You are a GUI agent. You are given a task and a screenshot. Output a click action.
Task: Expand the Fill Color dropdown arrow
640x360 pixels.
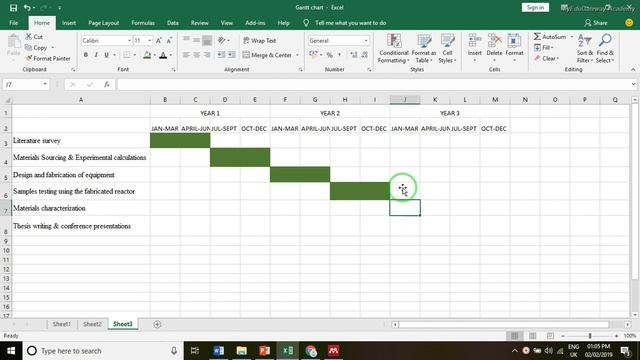point(155,55)
